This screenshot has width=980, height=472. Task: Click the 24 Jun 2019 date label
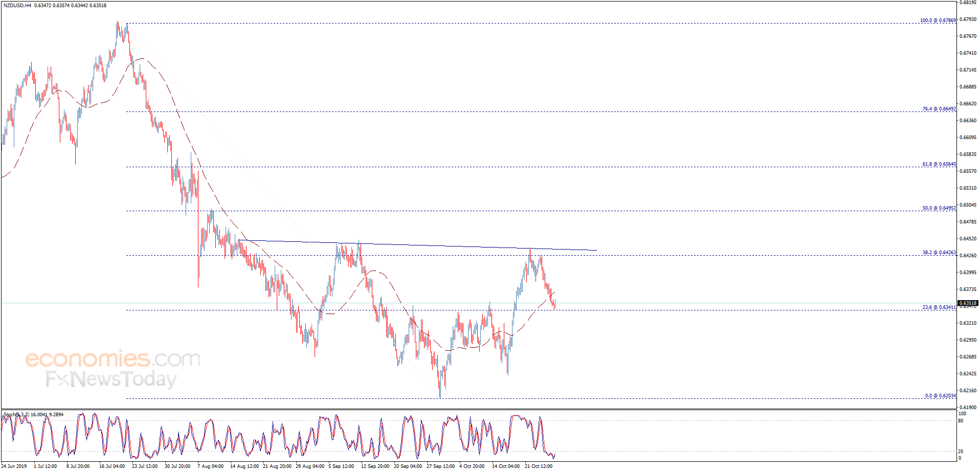pyautogui.click(x=14, y=466)
